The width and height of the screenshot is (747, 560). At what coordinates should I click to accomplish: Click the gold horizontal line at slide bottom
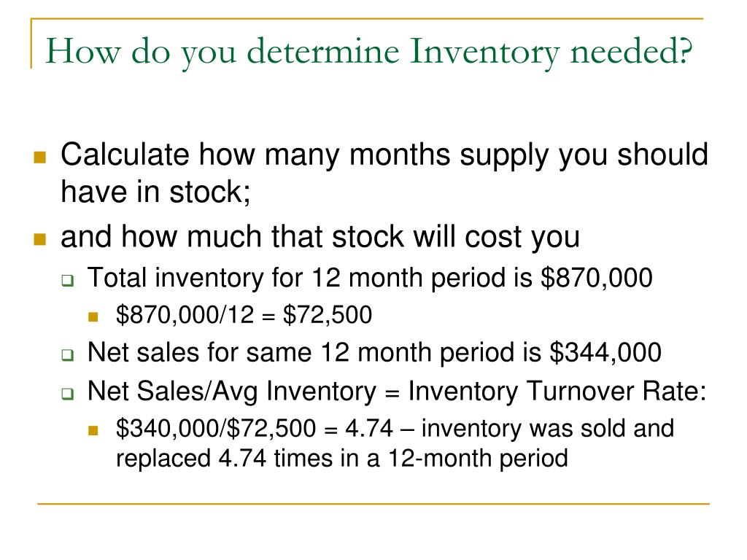coord(373,503)
